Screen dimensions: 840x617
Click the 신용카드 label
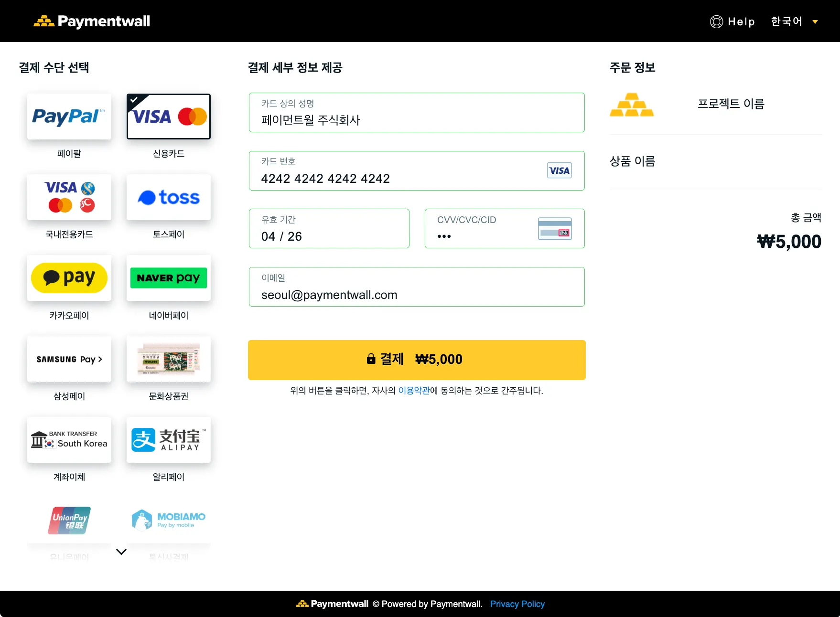click(169, 154)
